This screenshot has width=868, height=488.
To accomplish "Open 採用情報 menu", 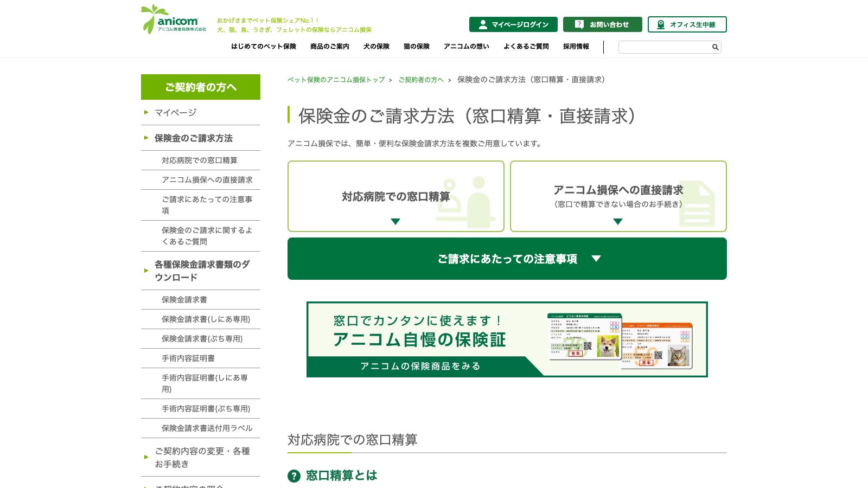I will point(576,47).
